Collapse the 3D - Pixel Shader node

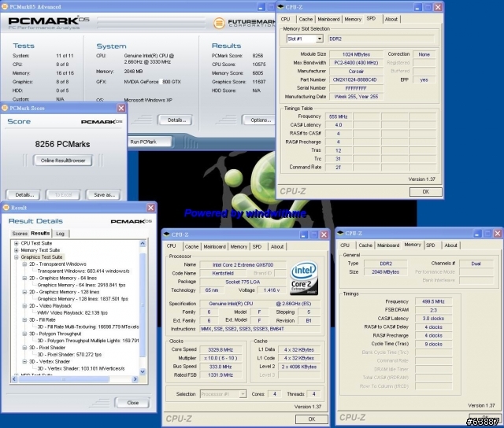[x=24, y=348]
